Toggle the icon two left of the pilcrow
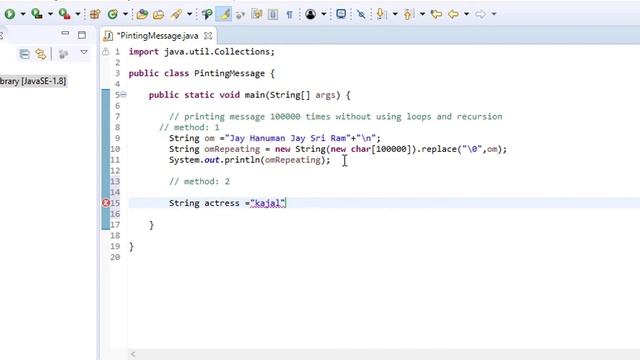This screenshot has height=360, width=640. coord(257,14)
